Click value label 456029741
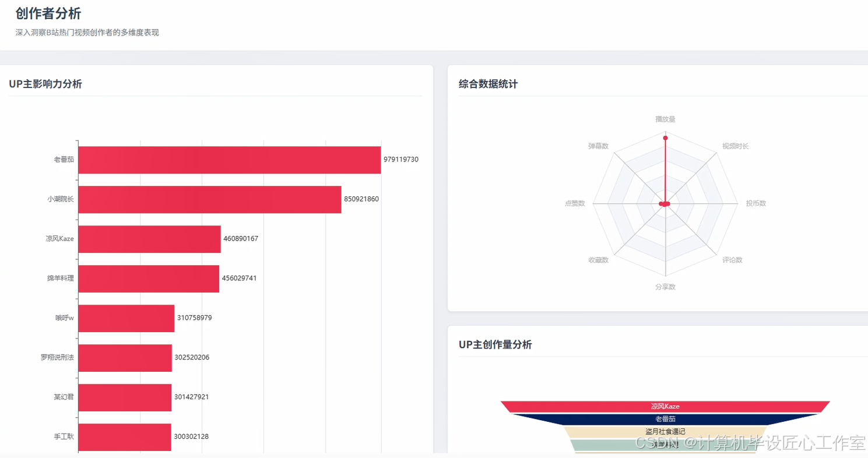The height and width of the screenshot is (458, 868). pyautogui.click(x=239, y=279)
